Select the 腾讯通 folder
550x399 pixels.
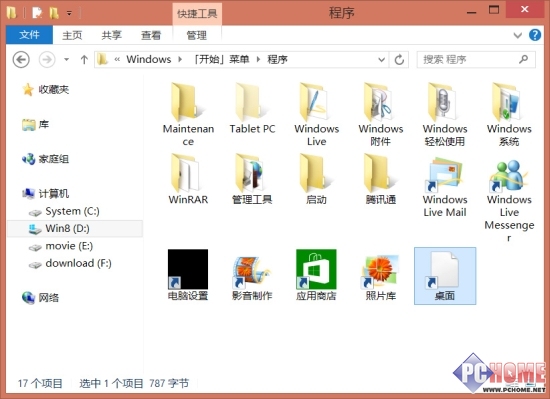[x=381, y=179]
